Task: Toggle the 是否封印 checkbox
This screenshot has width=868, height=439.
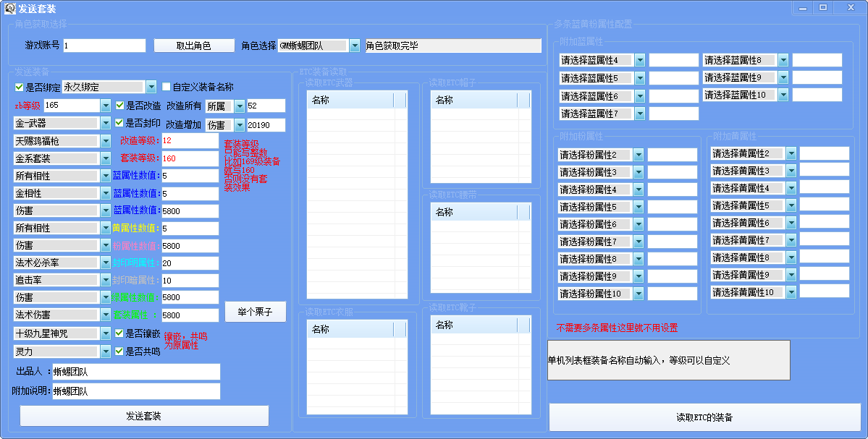Action: [x=120, y=123]
